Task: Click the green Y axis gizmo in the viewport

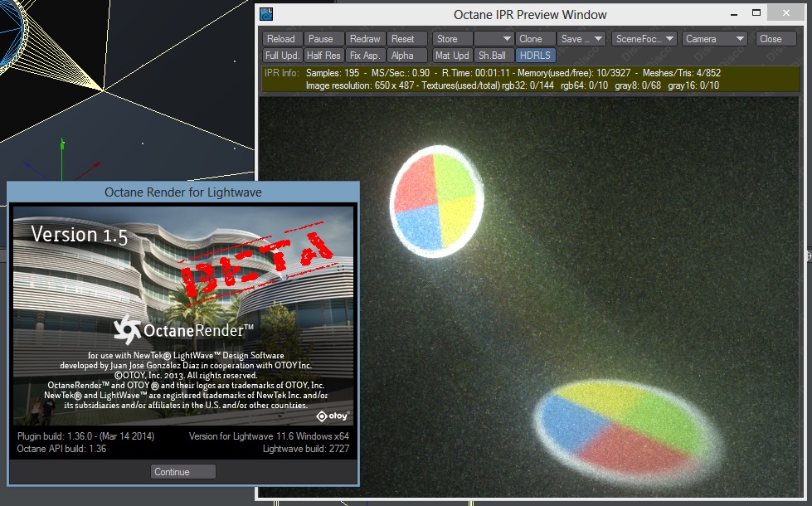Action: coord(62,158)
